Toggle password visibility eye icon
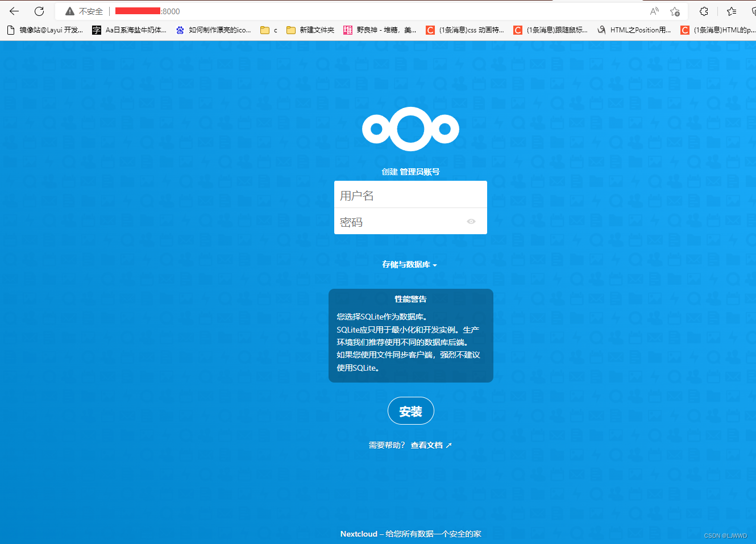The height and width of the screenshot is (544, 756). [x=471, y=222]
